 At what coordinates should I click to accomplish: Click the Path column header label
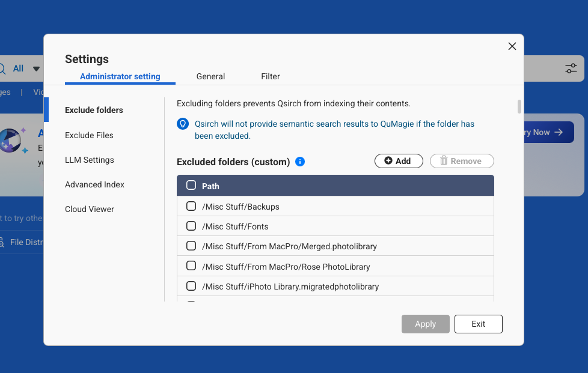(x=210, y=186)
